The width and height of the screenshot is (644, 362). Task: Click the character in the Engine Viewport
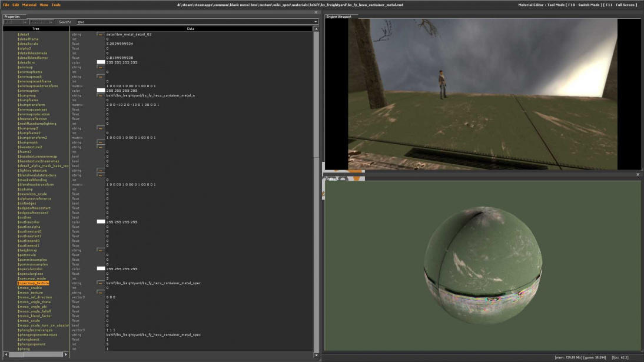tap(442, 84)
